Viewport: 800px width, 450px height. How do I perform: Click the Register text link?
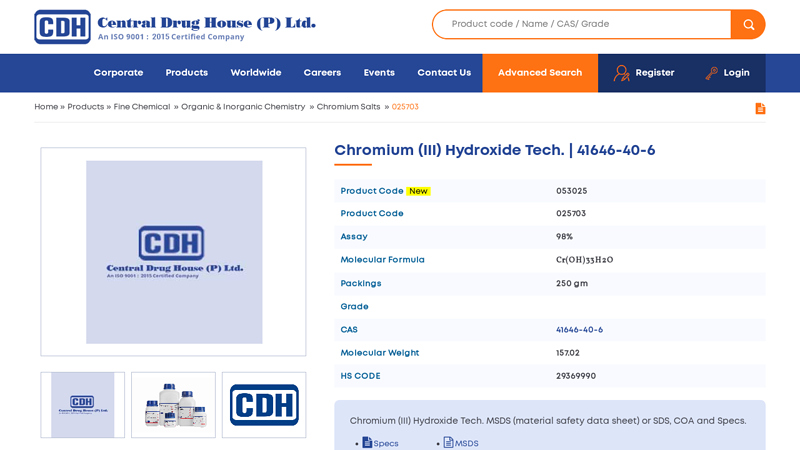pos(655,72)
